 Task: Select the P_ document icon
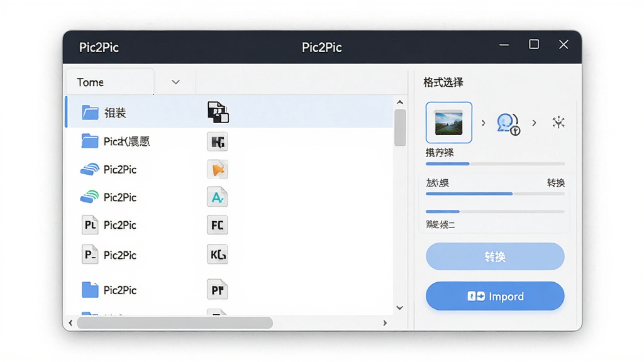coord(90,255)
